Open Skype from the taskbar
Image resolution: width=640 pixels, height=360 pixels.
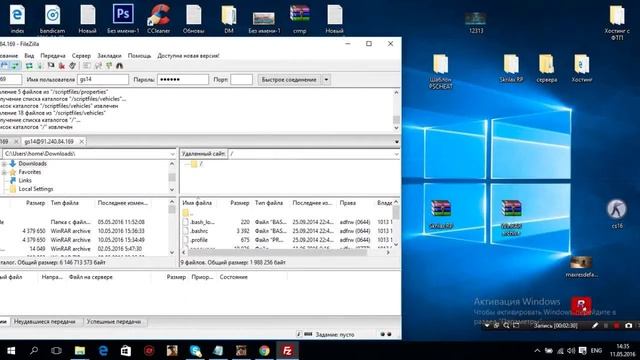click(x=196, y=351)
